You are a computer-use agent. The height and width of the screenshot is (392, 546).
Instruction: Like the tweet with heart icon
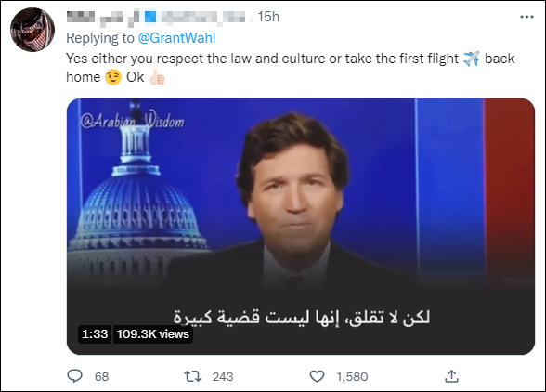(317, 376)
